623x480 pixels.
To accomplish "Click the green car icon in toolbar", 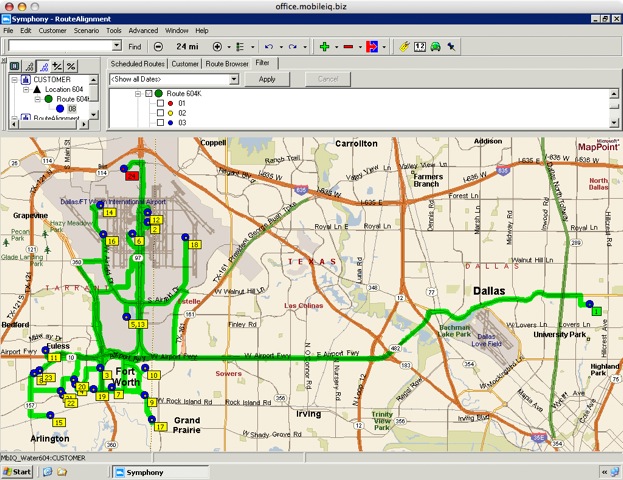I will (x=436, y=47).
